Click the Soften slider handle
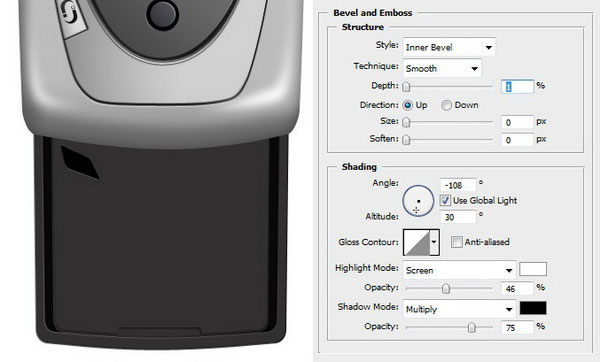600x362 pixels. point(406,140)
